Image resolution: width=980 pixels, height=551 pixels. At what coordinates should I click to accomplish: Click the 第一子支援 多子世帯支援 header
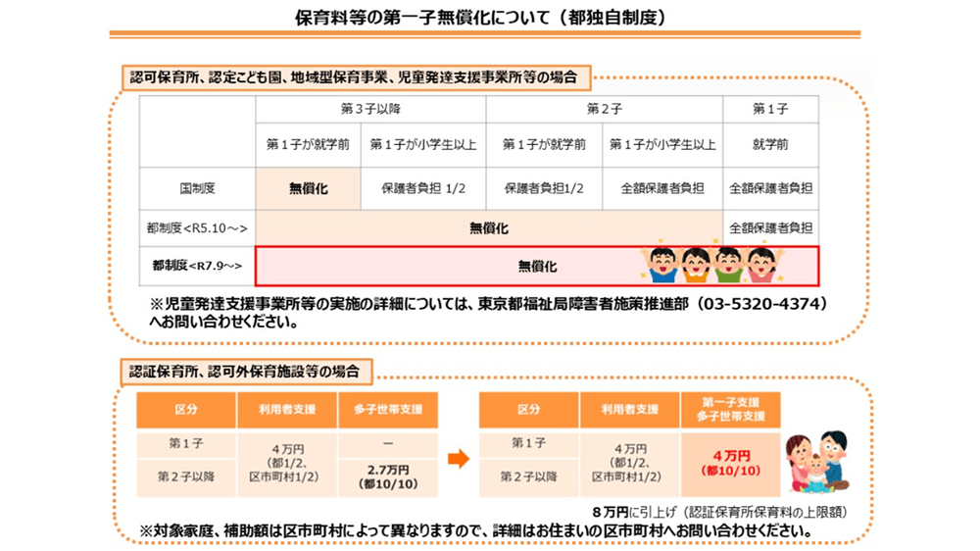point(731,410)
